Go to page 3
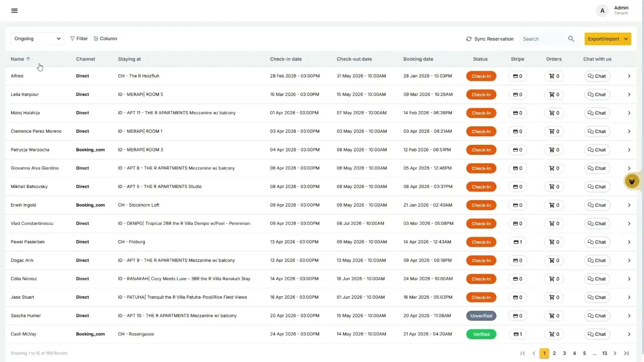Screen dimensions: 644x362 click(565, 353)
